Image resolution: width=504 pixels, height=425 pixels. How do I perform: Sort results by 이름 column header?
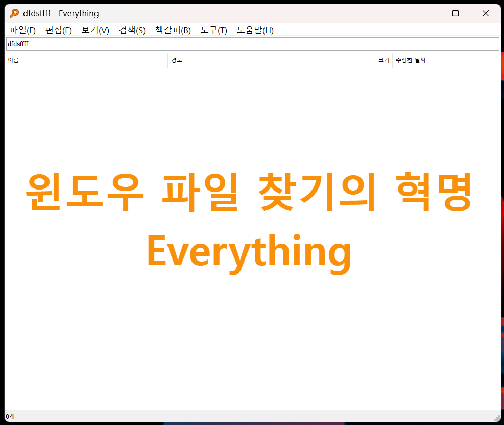86,60
